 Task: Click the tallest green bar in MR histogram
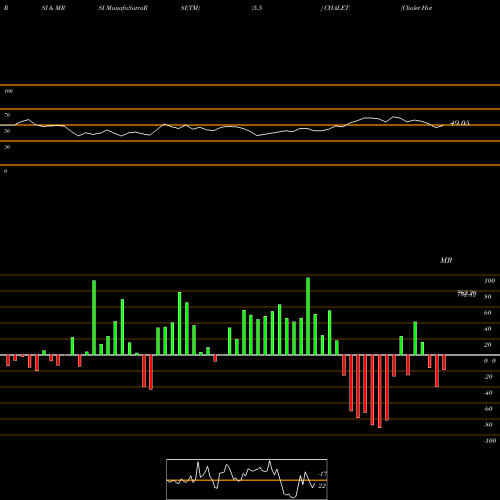pos(308,316)
